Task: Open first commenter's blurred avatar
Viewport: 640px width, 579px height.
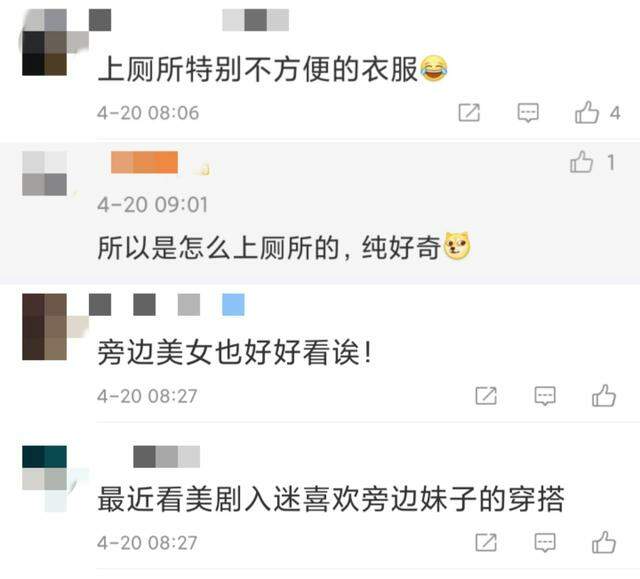Action: [44, 42]
